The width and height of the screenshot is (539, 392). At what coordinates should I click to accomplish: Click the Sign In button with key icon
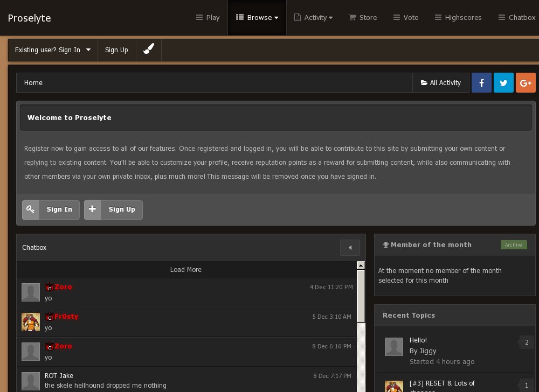(51, 209)
